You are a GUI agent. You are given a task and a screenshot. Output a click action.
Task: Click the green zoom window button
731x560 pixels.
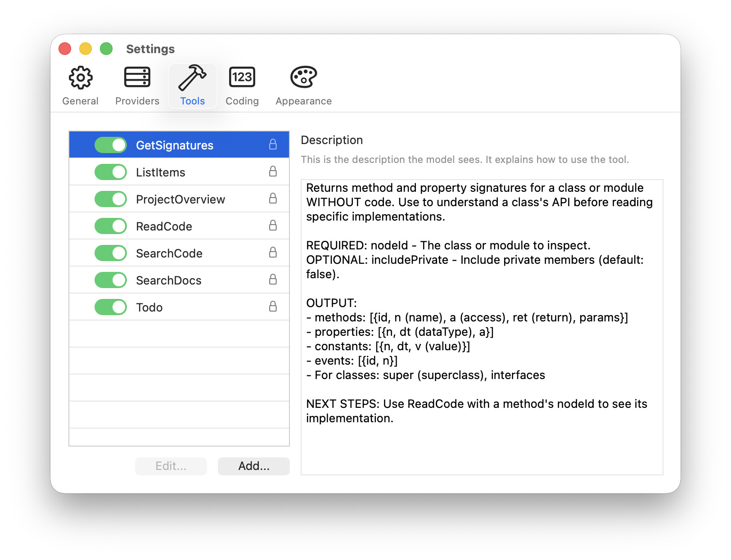coord(106,49)
